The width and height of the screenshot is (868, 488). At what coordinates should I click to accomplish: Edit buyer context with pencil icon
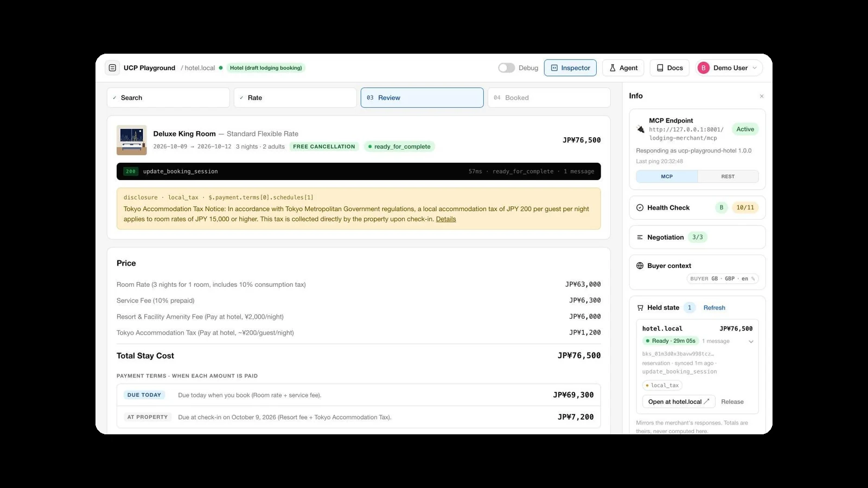pyautogui.click(x=753, y=279)
